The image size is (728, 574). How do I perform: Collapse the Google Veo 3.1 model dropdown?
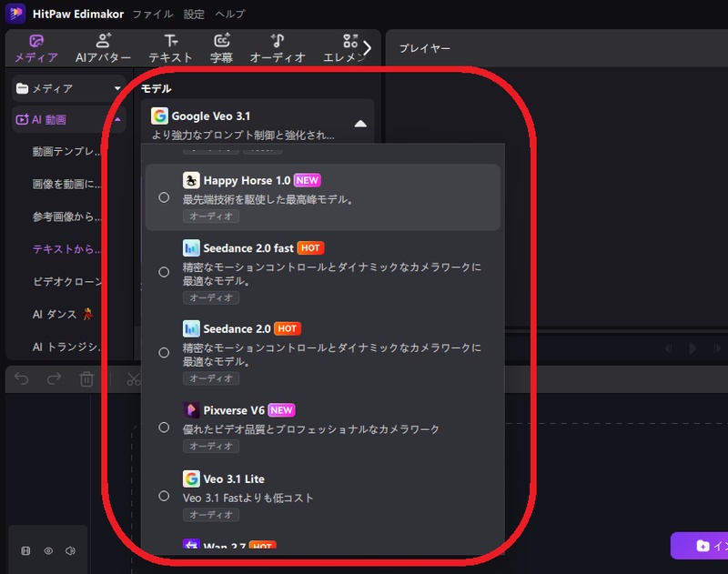coord(360,124)
